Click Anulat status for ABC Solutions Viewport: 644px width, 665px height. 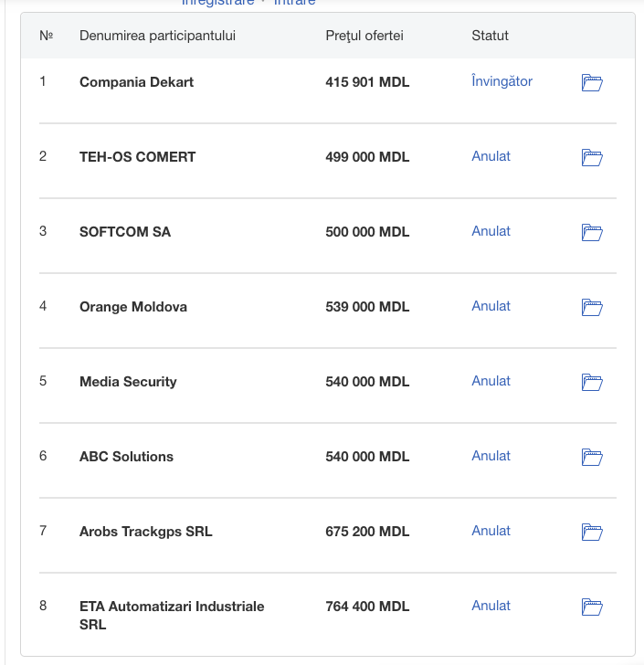(491, 456)
